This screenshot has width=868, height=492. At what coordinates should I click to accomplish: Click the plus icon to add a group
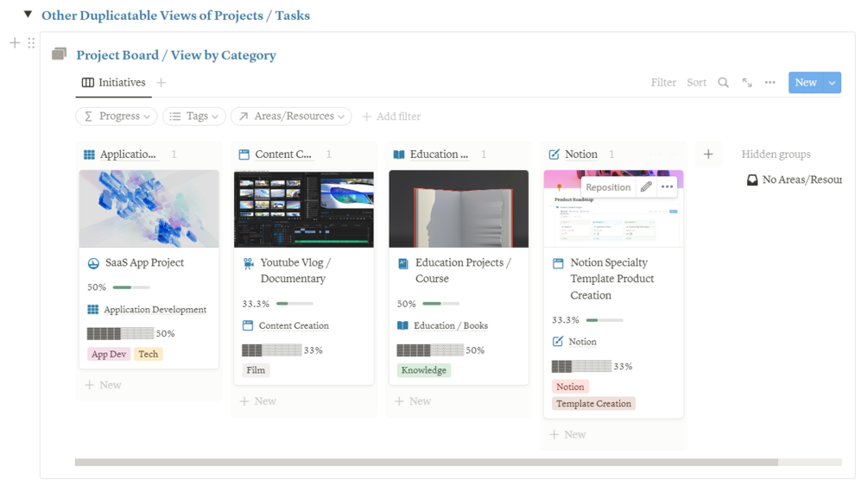click(x=708, y=155)
